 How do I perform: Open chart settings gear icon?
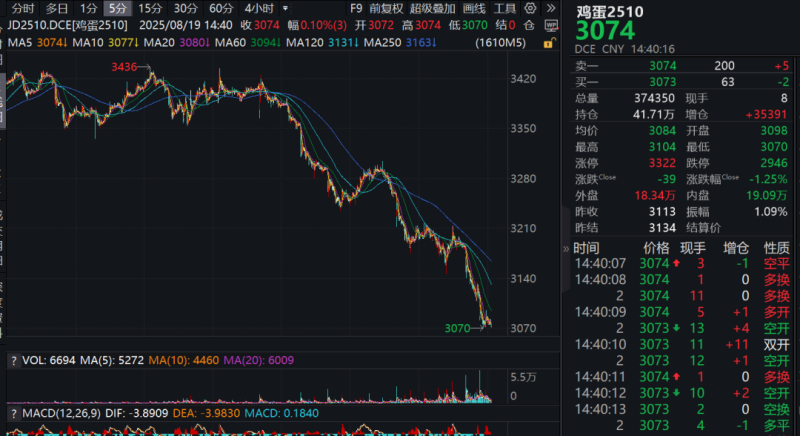point(531,8)
